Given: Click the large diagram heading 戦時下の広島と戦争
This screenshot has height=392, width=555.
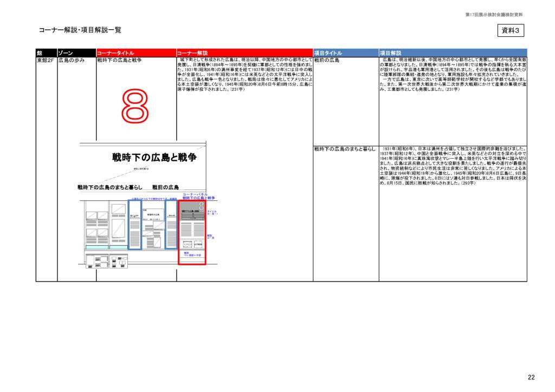Looking at the screenshot, I should click(154, 158).
